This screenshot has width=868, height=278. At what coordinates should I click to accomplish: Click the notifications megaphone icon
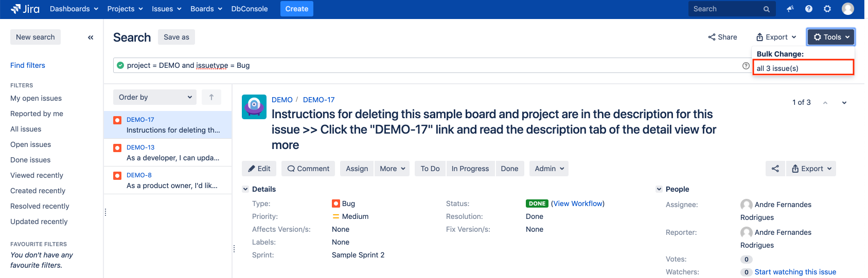point(790,9)
